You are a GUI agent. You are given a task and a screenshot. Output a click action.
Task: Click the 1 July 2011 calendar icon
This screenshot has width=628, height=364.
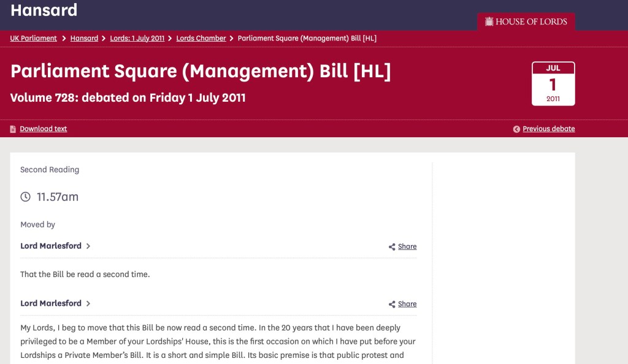(x=553, y=83)
